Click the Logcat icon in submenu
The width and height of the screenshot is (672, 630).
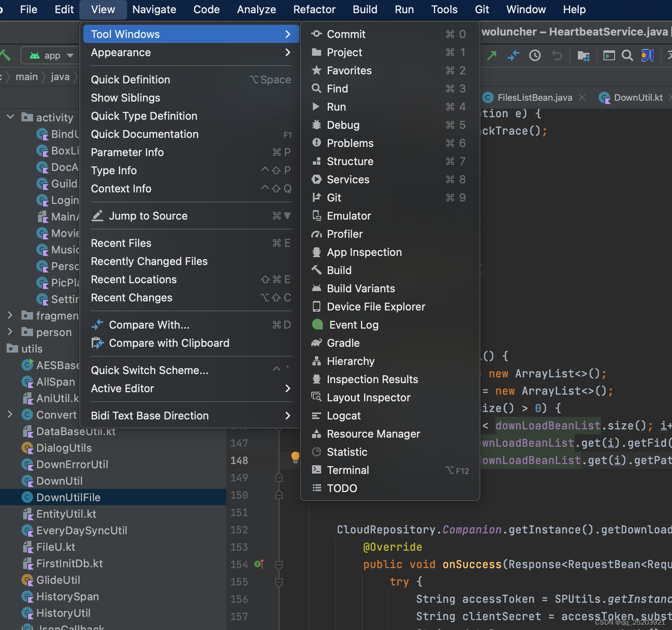click(317, 416)
